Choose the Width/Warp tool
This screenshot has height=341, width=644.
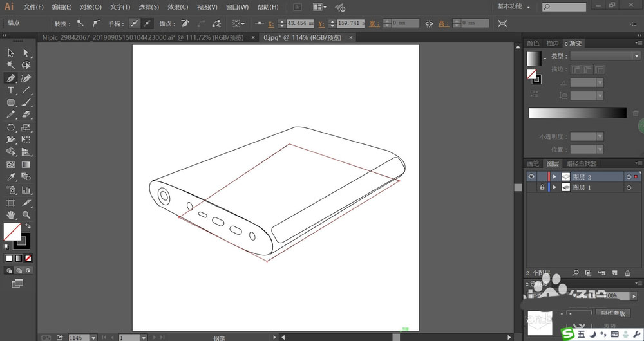pyautogui.click(x=11, y=140)
